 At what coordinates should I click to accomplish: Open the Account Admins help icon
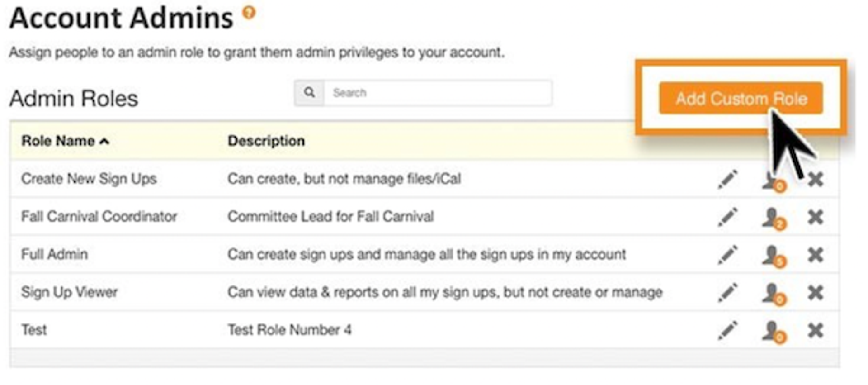click(249, 12)
